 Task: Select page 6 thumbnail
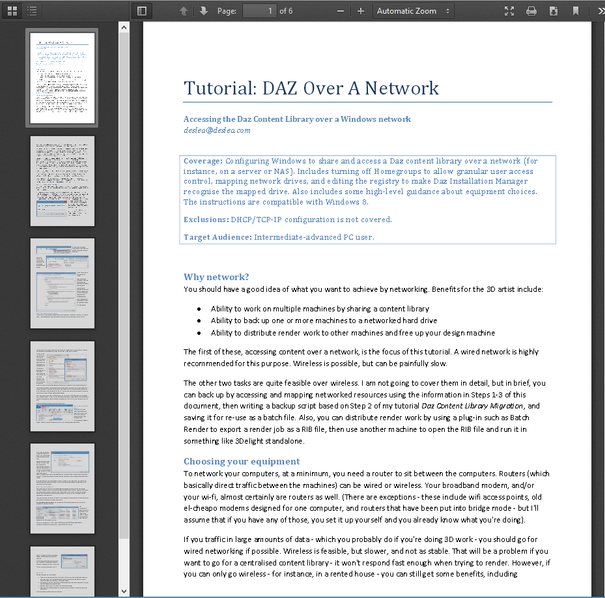coord(62,571)
